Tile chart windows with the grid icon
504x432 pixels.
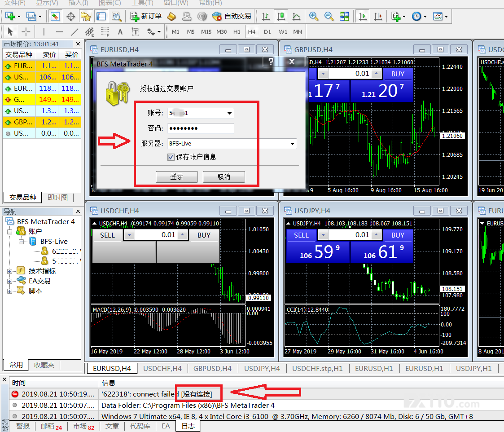click(x=344, y=16)
